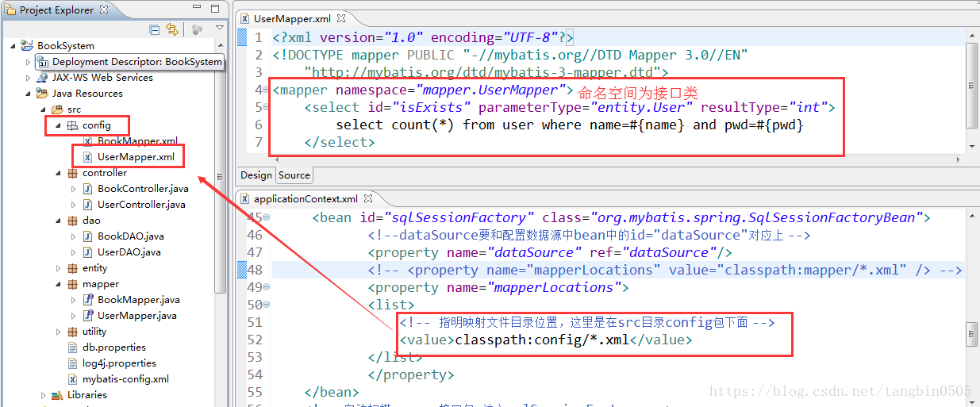Screen dimensions: 980x407
Task: Click the BookController.java file icon
Action: [x=87, y=189]
